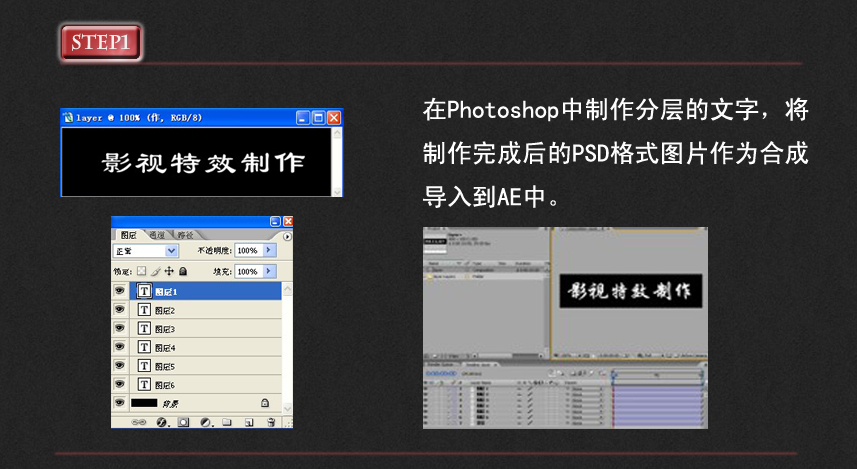
Task: Click layers panel scrollbar down arrow
Action: pyautogui.click(x=287, y=408)
